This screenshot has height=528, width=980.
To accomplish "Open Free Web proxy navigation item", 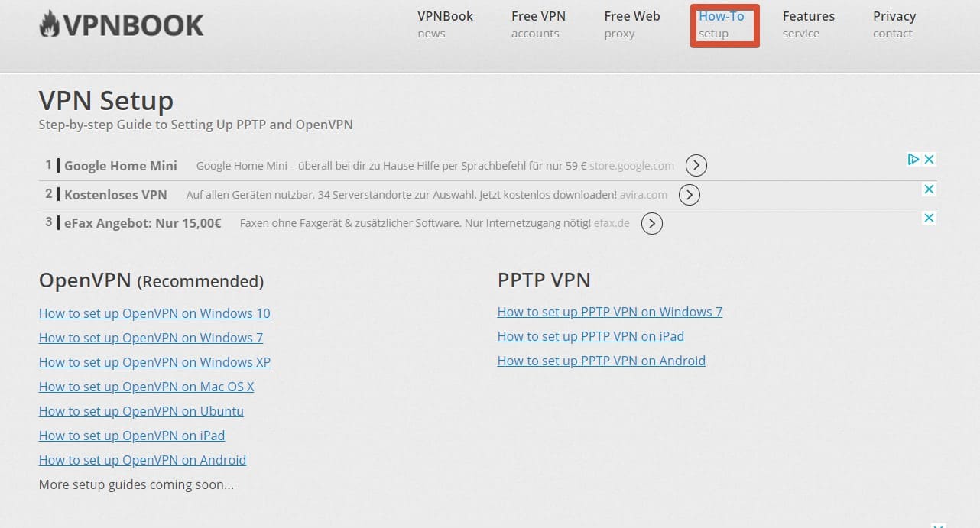I will tap(631, 24).
